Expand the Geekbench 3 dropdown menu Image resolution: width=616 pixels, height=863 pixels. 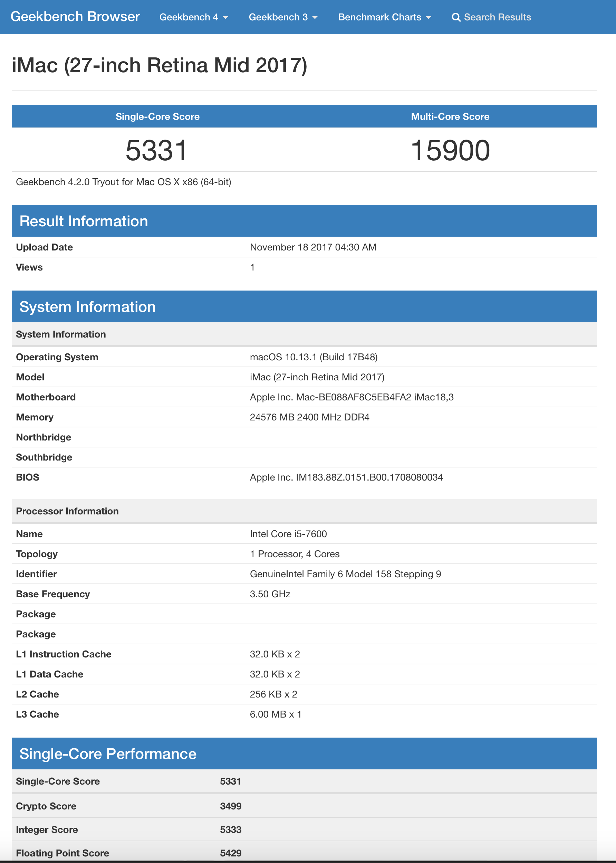pyautogui.click(x=283, y=17)
